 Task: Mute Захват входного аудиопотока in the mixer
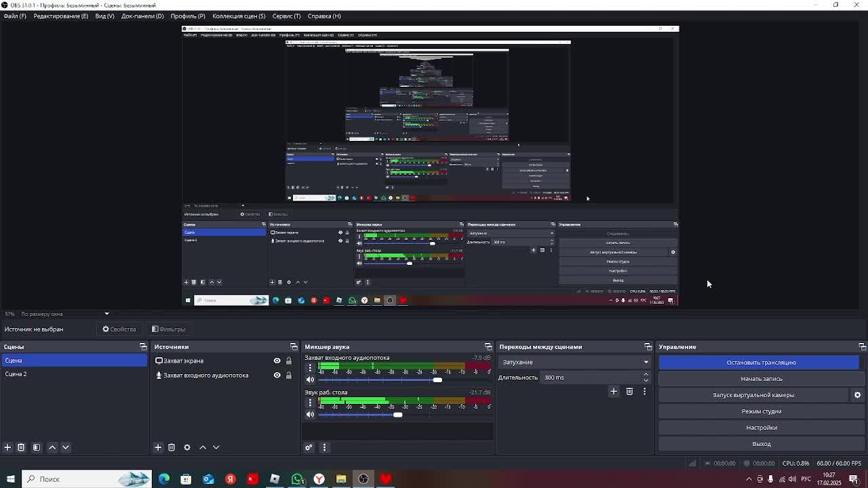310,380
